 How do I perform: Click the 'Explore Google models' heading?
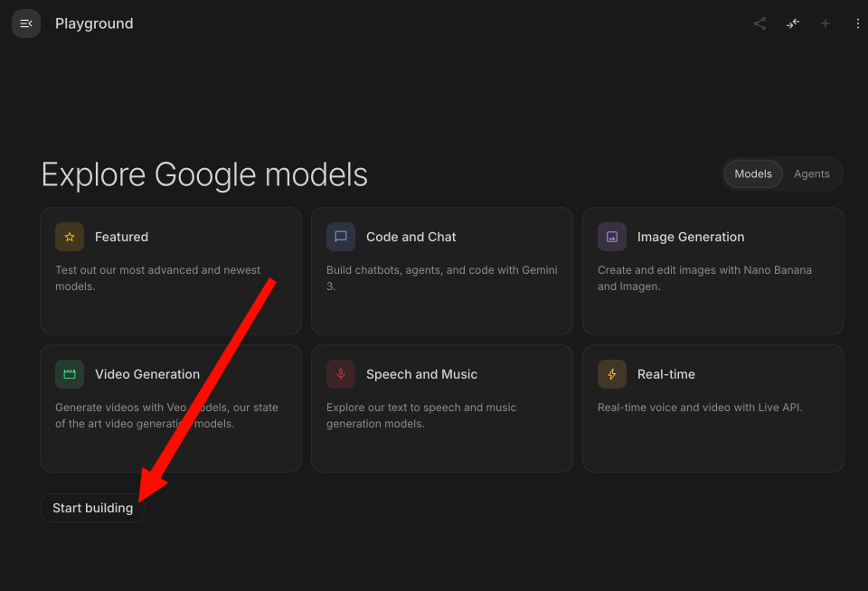coord(204,175)
